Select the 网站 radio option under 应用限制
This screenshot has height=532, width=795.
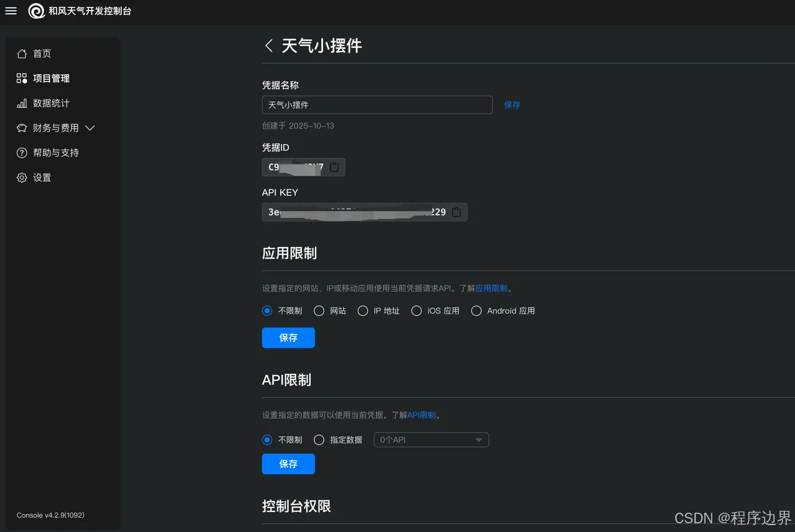point(319,310)
